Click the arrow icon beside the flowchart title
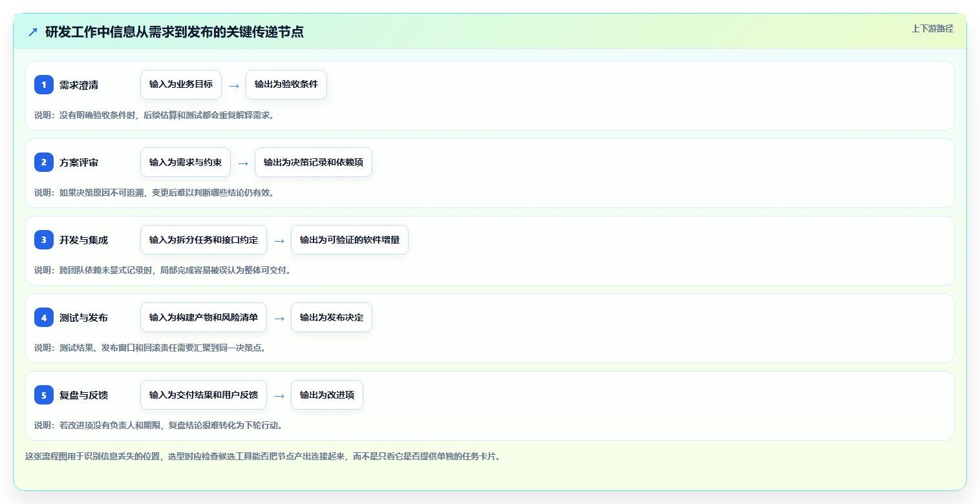 pos(33,32)
